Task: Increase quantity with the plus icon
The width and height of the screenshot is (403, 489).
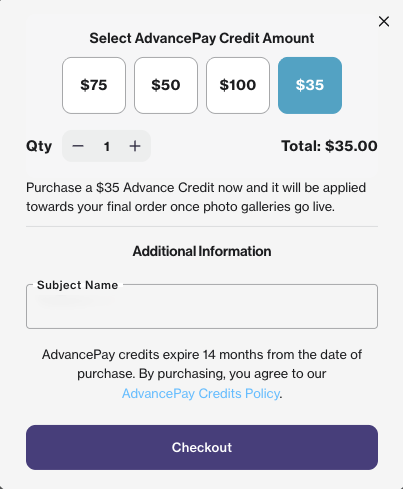Action: point(135,146)
